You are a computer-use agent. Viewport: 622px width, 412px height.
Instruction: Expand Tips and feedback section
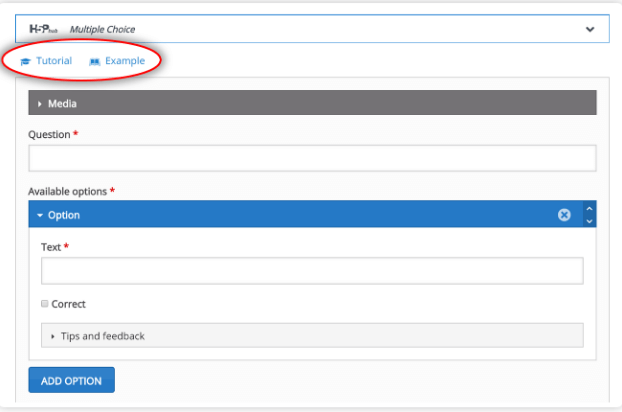[312, 335]
